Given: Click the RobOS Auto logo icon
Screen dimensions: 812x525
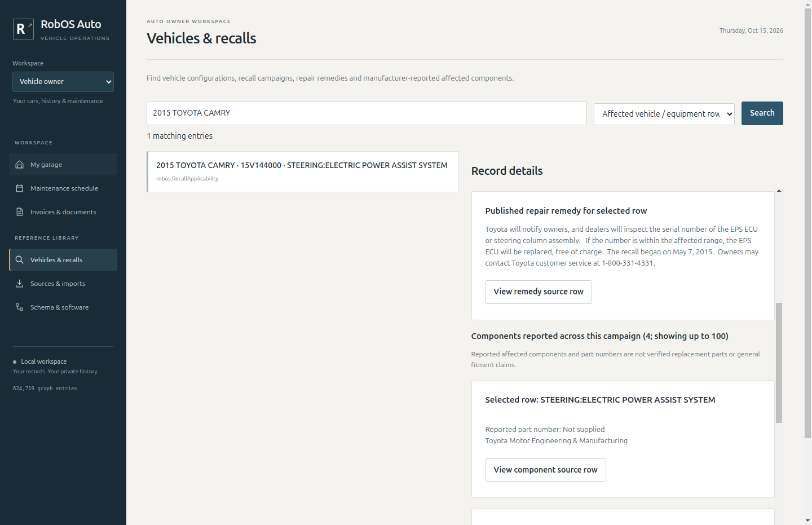Looking at the screenshot, I should pos(23,29).
